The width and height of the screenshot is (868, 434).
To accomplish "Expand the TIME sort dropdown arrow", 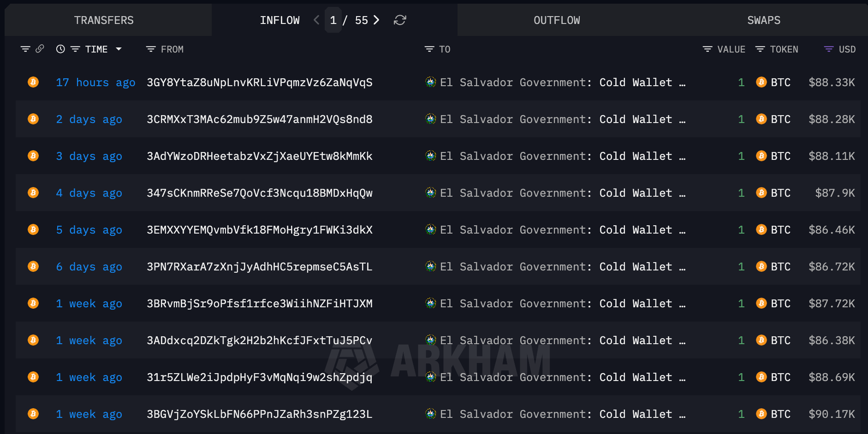I will 119,49.
